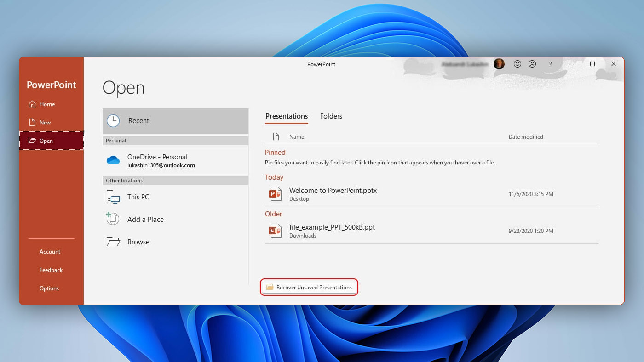
Task: Sort list by Name column header
Action: 297,137
